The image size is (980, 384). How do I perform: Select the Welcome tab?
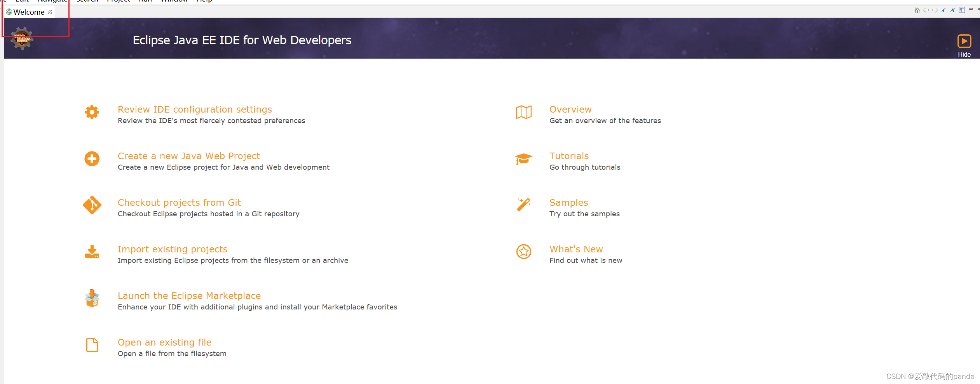click(29, 12)
